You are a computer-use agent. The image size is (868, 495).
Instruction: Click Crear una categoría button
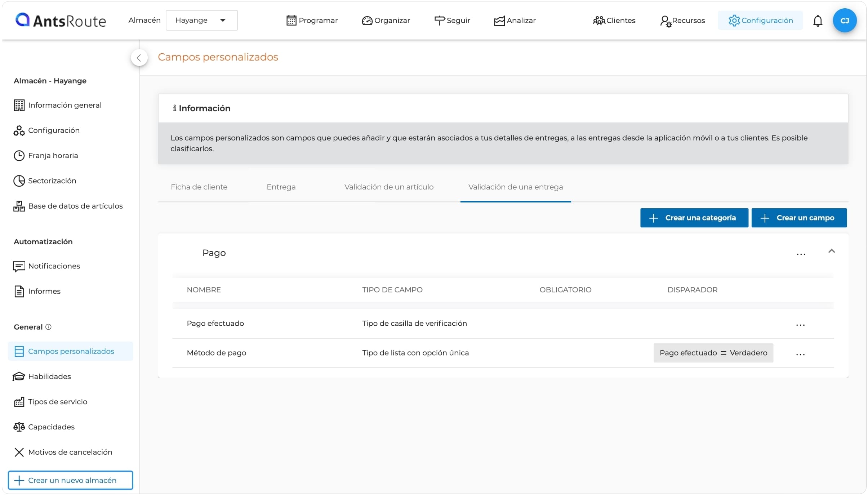694,218
